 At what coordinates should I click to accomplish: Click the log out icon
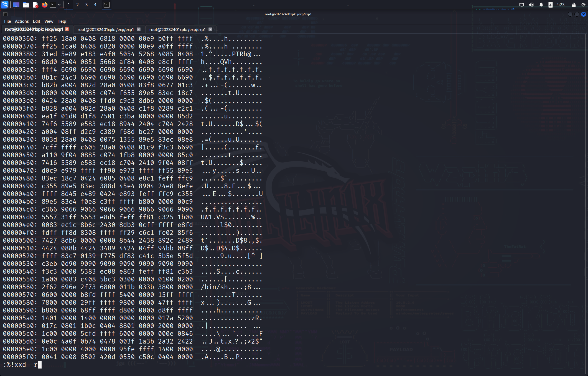coord(583,5)
